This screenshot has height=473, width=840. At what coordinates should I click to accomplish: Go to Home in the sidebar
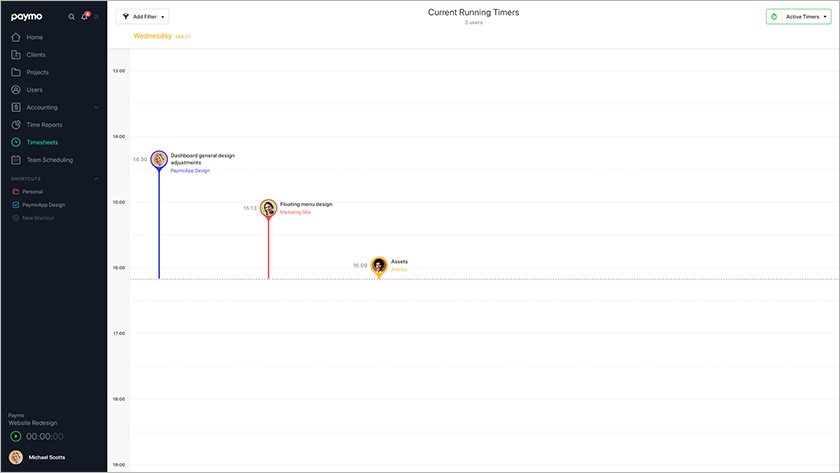click(35, 37)
